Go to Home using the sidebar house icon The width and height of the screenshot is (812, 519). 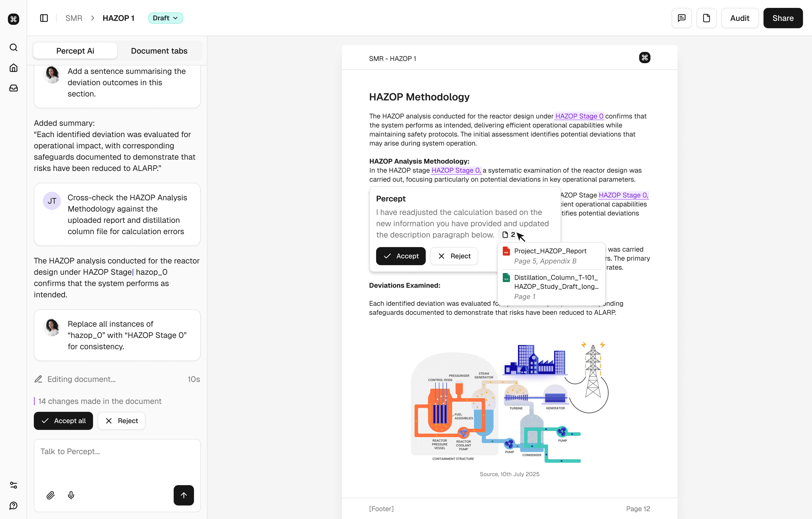tap(13, 68)
